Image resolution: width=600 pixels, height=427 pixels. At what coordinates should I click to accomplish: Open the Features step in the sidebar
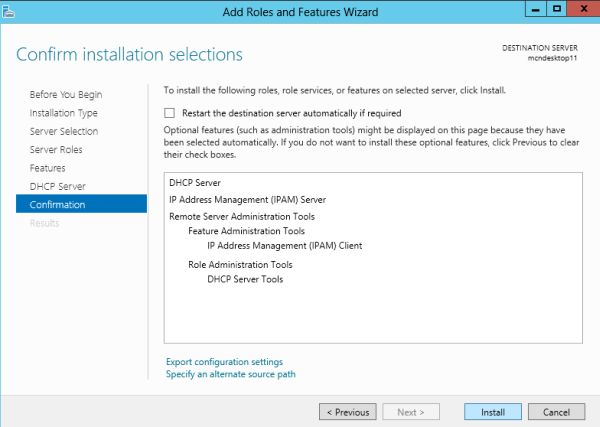(48, 168)
